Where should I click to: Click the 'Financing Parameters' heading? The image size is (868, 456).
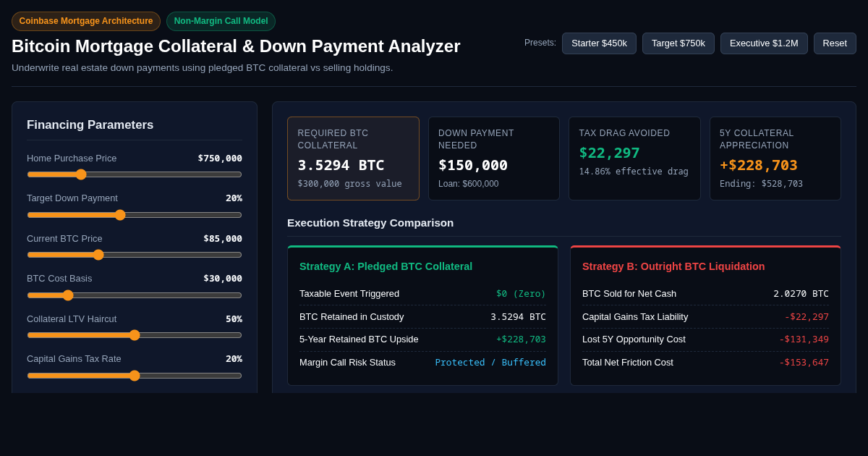point(90,125)
